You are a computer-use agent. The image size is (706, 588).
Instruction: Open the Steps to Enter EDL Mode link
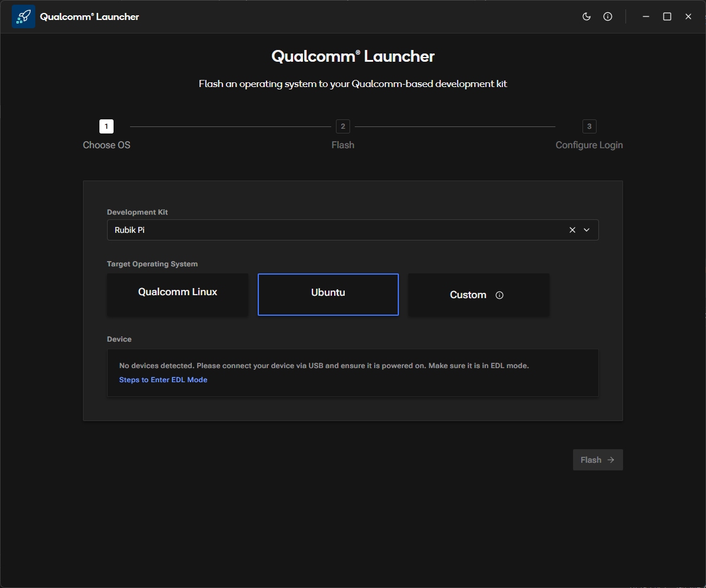pyautogui.click(x=163, y=380)
